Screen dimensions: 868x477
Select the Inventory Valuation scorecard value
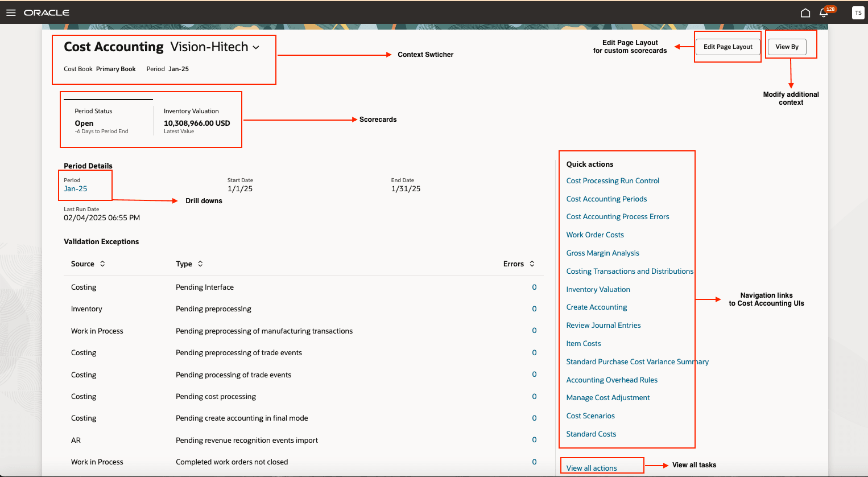[x=197, y=123]
